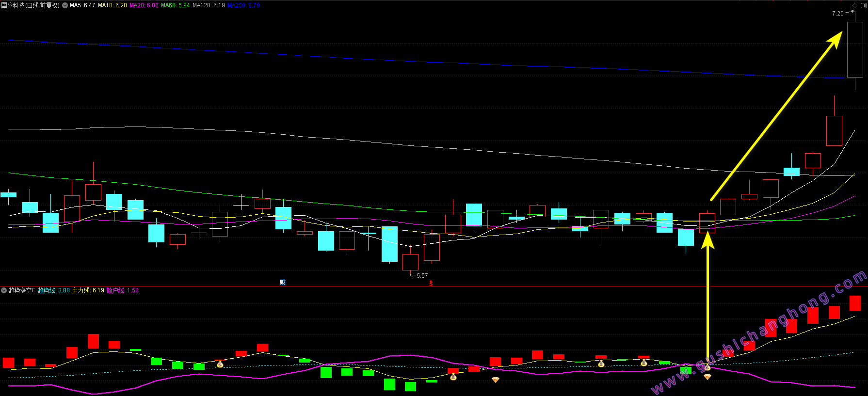The image size is (868, 396).
Task: Select the yellow MA10: 6.20 label
Action: click(113, 5)
